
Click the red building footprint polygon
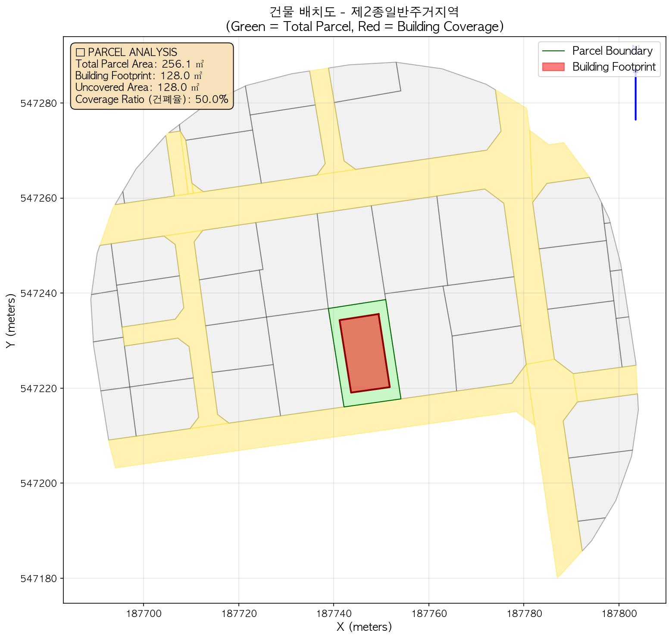365,353
